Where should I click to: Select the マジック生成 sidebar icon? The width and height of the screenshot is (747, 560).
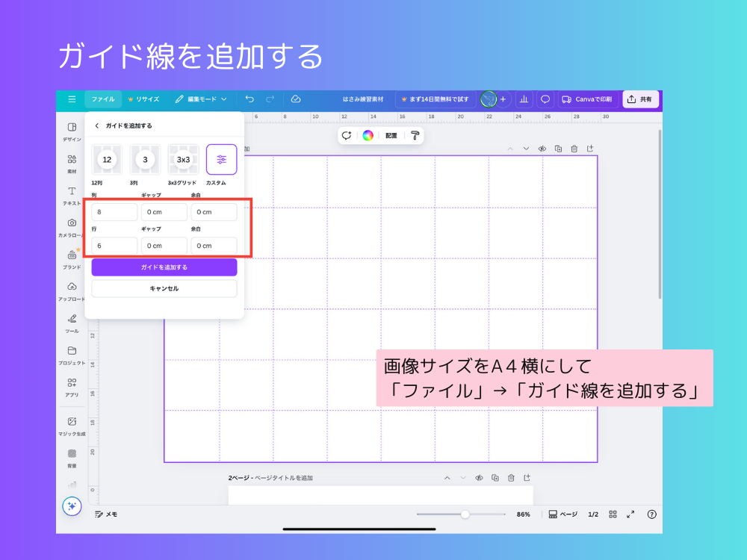point(72,423)
